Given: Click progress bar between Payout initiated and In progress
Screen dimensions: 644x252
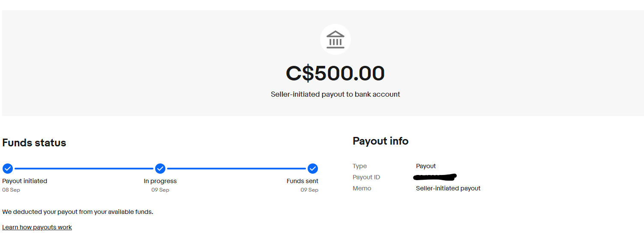Looking at the screenshot, I should (x=84, y=169).
